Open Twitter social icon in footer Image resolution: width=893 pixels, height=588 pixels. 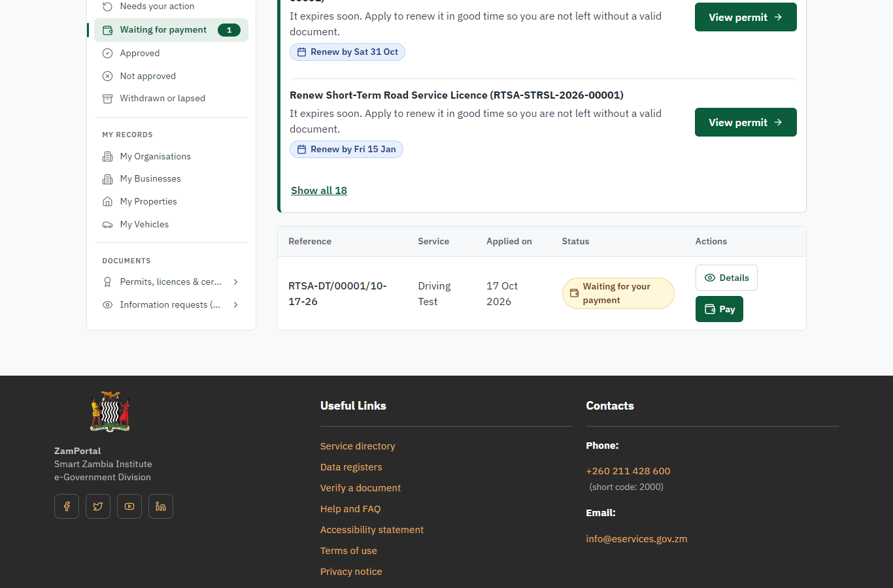98,506
